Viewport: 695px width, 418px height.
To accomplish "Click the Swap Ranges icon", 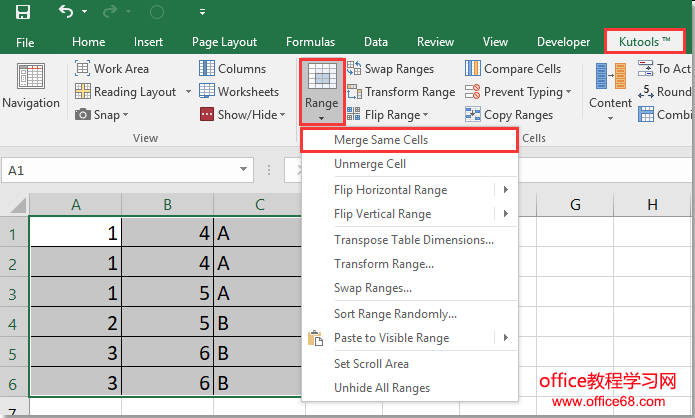I will [354, 69].
